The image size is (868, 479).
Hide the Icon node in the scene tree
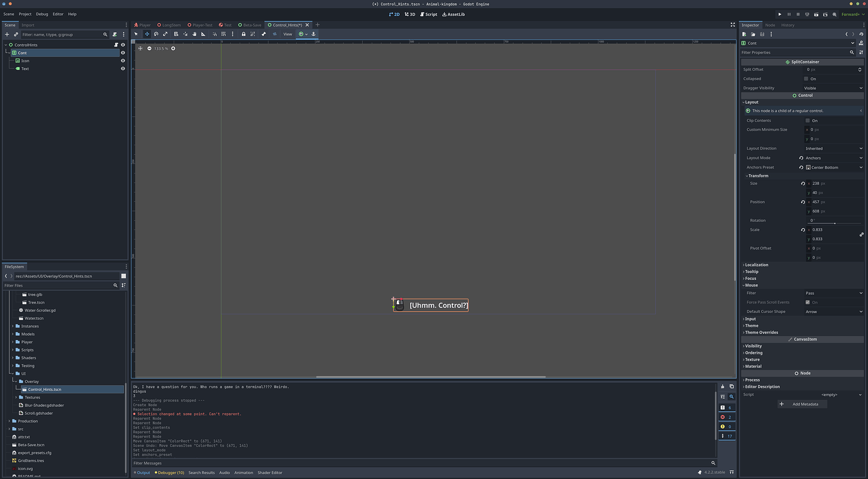point(123,60)
